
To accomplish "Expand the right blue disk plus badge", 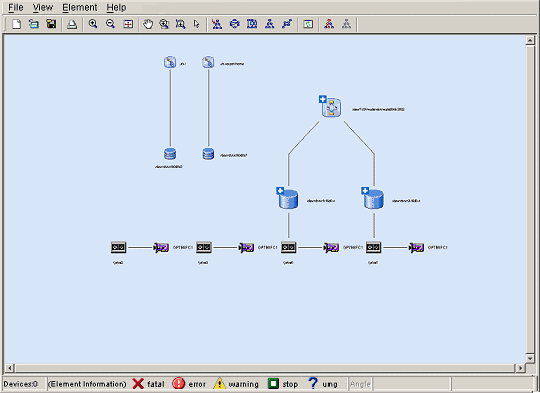I will click(365, 190).
